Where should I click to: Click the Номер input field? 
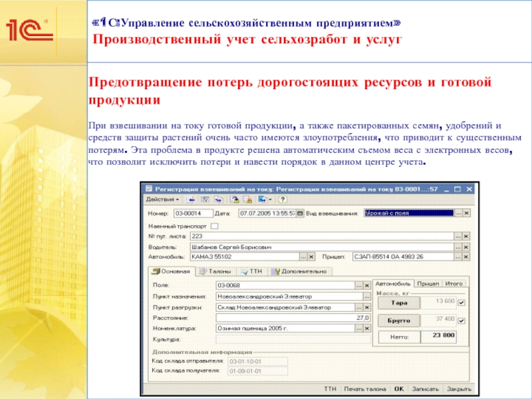coord(194,213)
